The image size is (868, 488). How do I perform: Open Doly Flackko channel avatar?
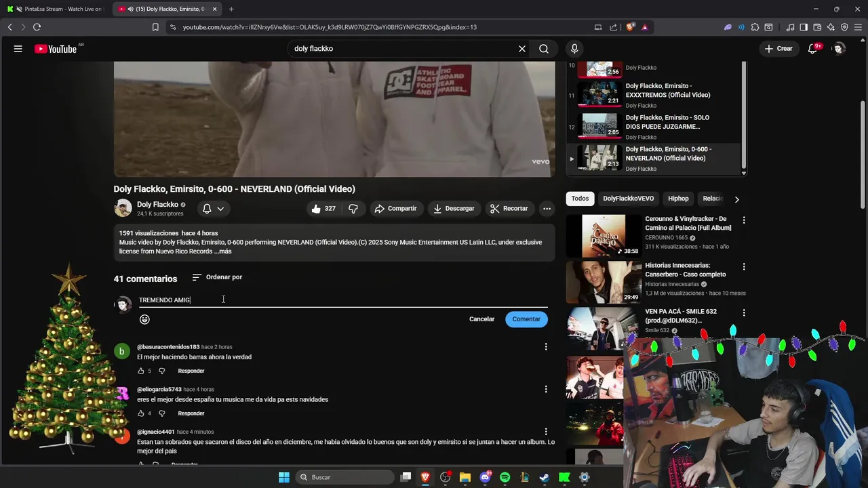click(123, 208)
